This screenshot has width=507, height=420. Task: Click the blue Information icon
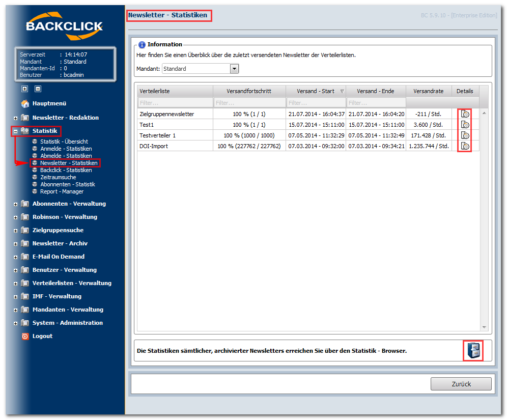coord(142,45)
